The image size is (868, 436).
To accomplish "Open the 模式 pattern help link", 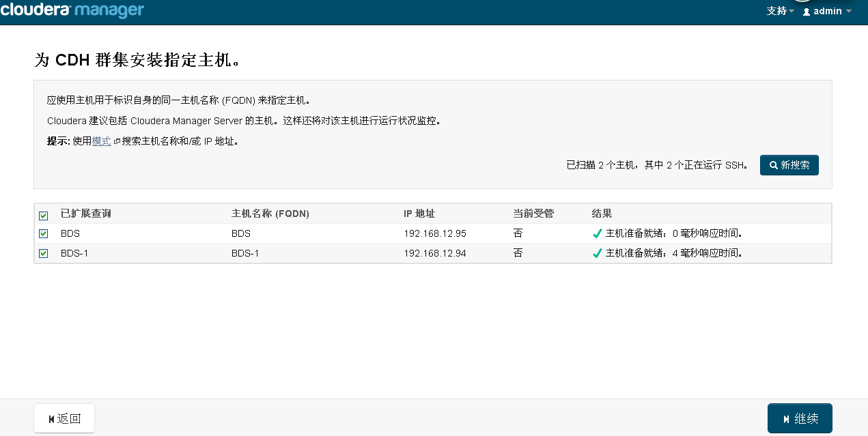I will tap(101, 141).
